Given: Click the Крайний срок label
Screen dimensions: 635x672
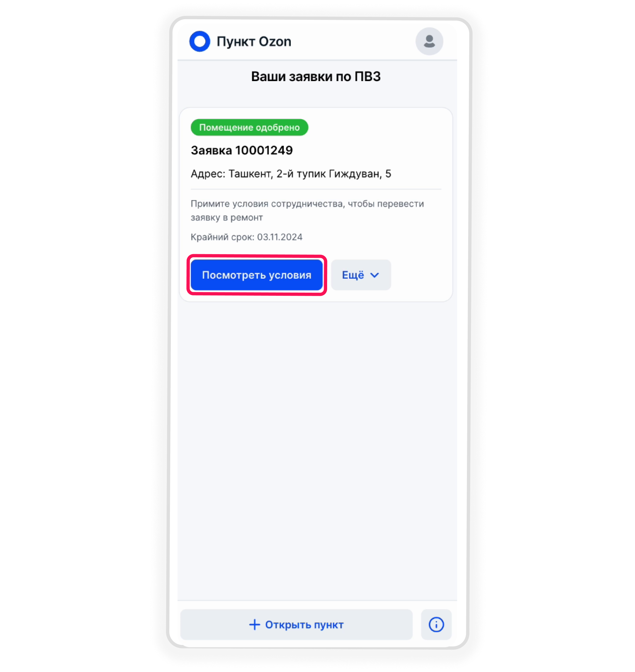Looking at the screenshot, I should click(x=222, y=237).
